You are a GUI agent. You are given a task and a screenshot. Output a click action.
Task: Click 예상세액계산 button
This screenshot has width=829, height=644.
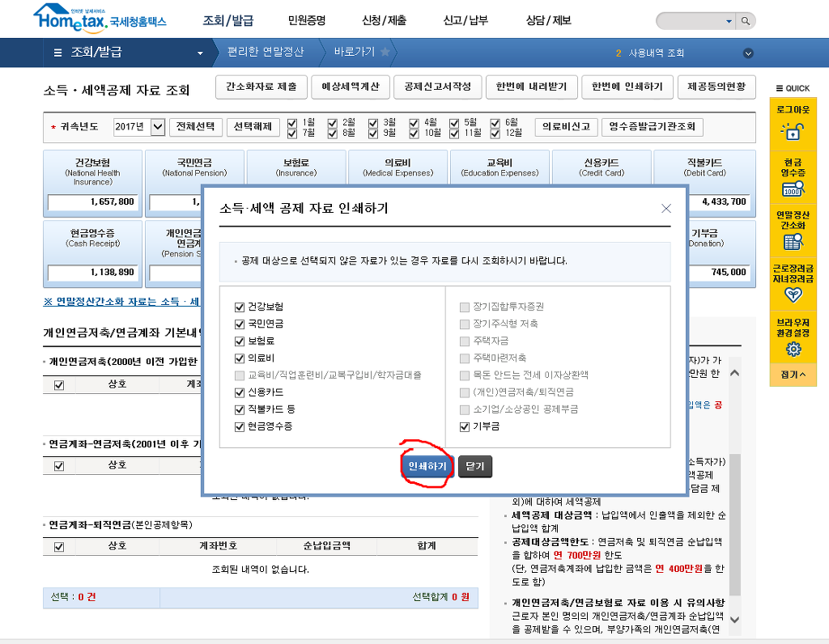351,87
